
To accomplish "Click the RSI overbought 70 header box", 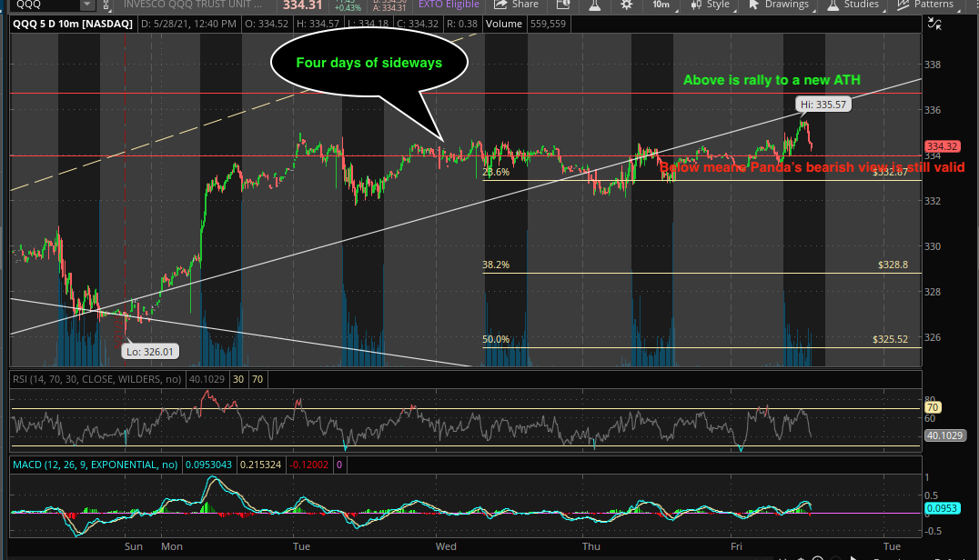I will (x=257, y=379).
